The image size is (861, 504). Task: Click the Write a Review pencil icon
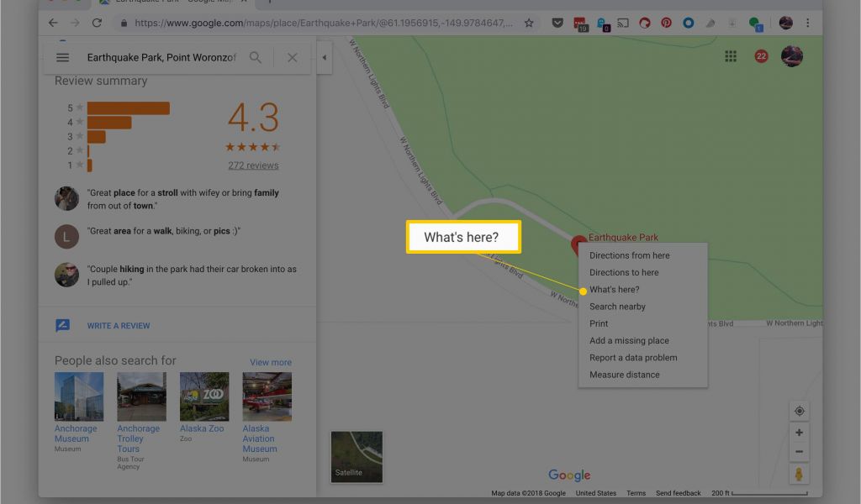coord(62,325)
